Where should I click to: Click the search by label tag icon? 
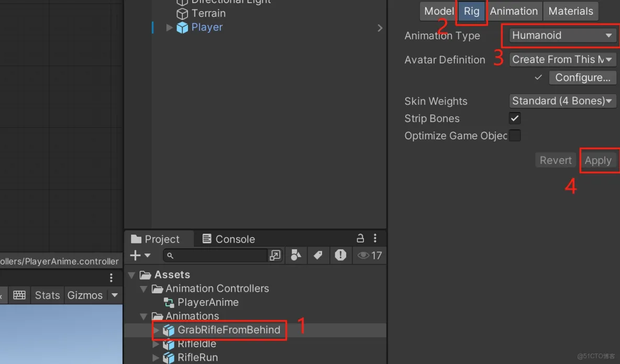(x=318, y=255)
